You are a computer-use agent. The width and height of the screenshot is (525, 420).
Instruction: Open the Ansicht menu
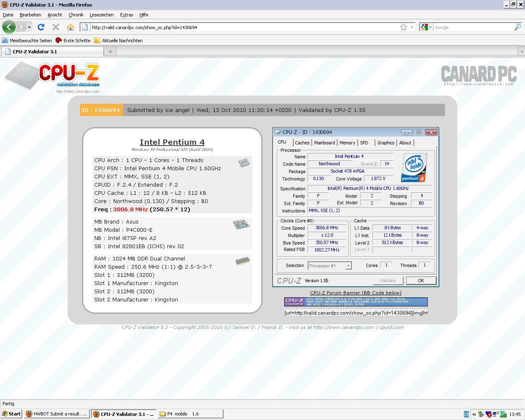pos(55,15)
